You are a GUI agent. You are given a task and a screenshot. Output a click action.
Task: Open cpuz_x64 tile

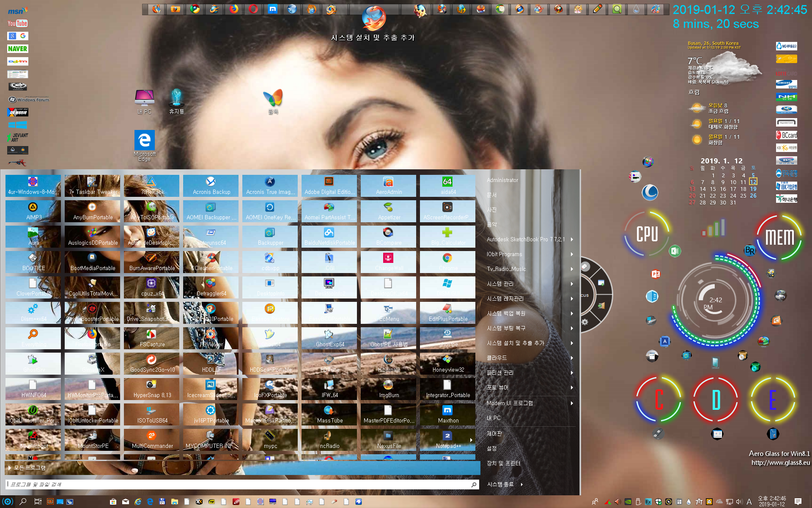coord(151,287)
